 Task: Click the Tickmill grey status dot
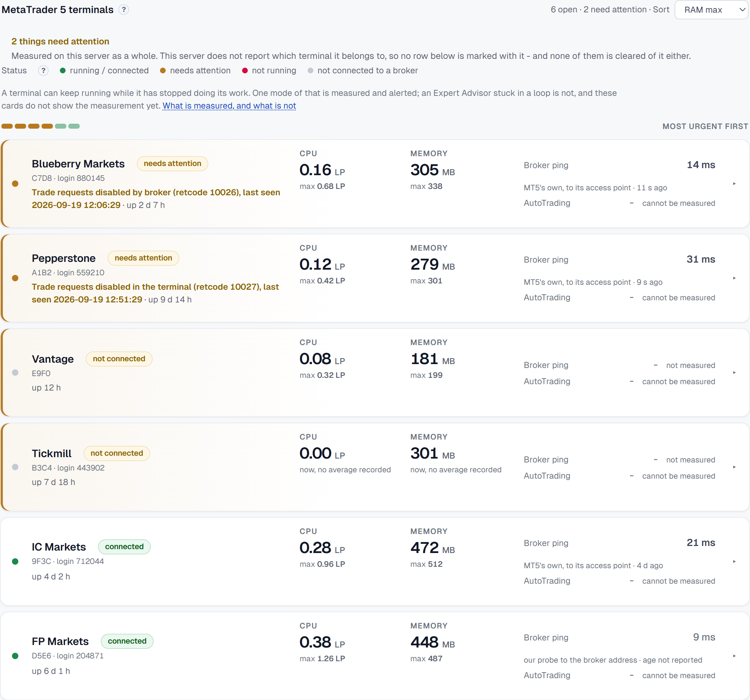[x=15, y=467]
